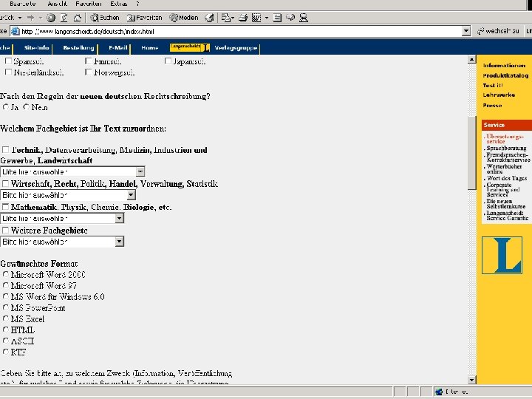Open the dropdown below Wirtschaft, Recht
The image size is (532, 399).
point(68,195)
